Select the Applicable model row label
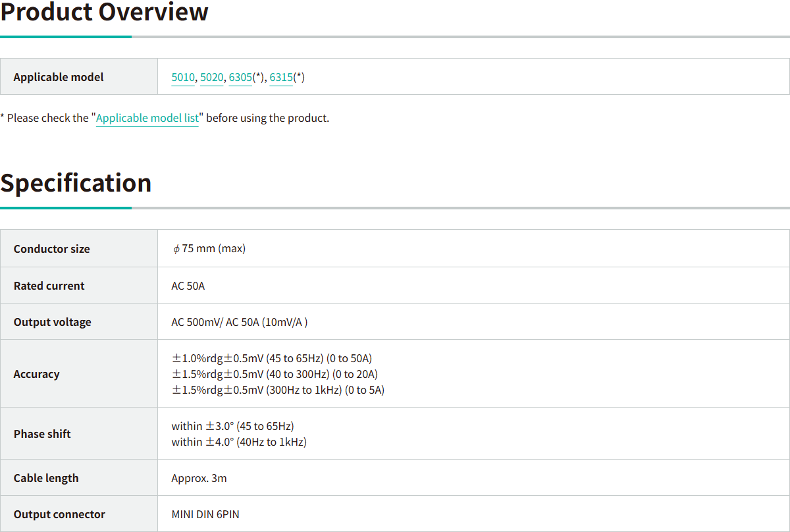This screenshot has height=532, width=790. click(x=59, y=77)
